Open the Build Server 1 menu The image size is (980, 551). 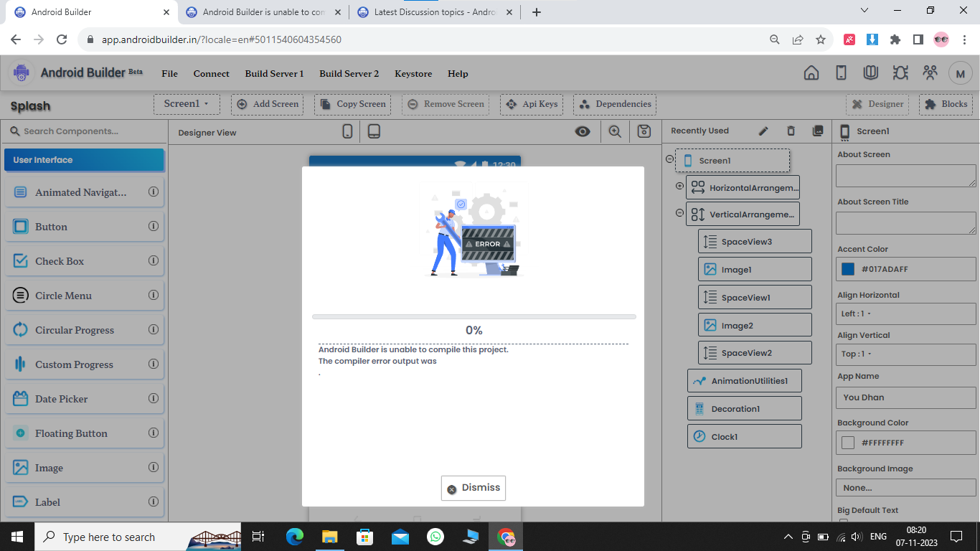coord(274,73)
